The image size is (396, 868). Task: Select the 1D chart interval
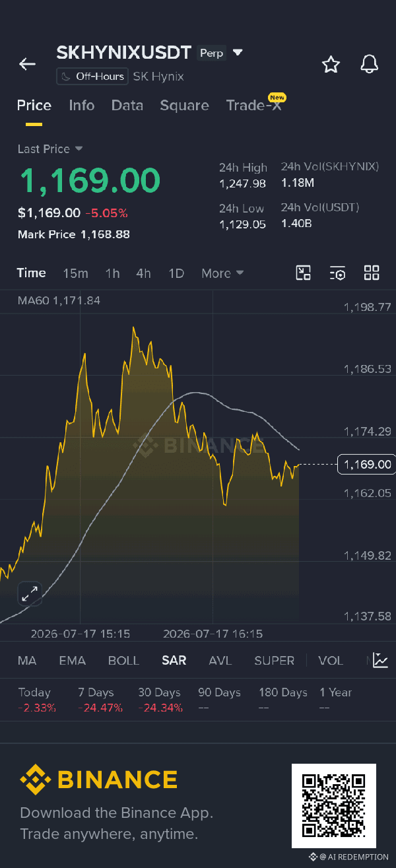click(176, 273)
